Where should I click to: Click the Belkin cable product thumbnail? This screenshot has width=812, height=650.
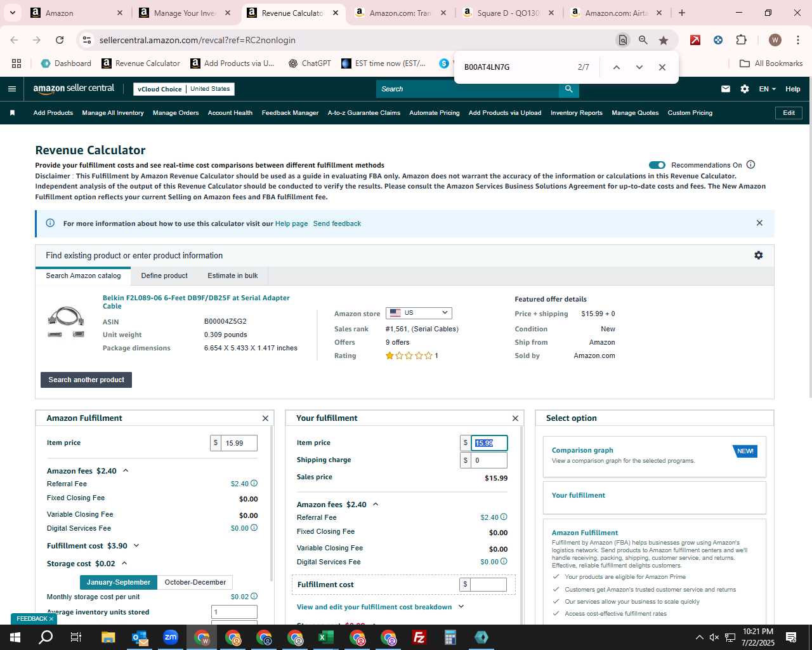click(x=66, y=321)
